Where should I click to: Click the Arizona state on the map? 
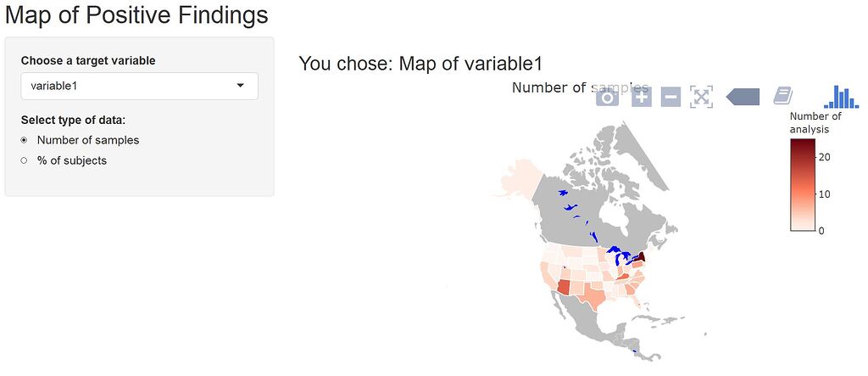[565, 289]
